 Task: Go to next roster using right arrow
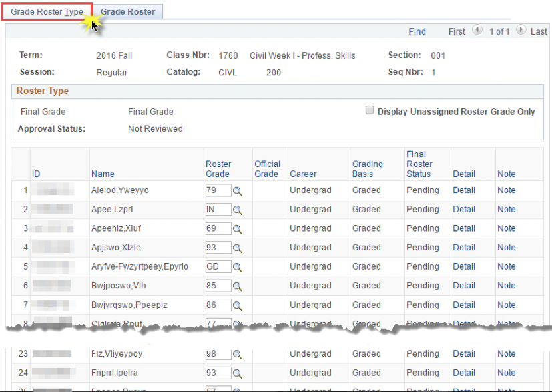click(x=521, y=31)
